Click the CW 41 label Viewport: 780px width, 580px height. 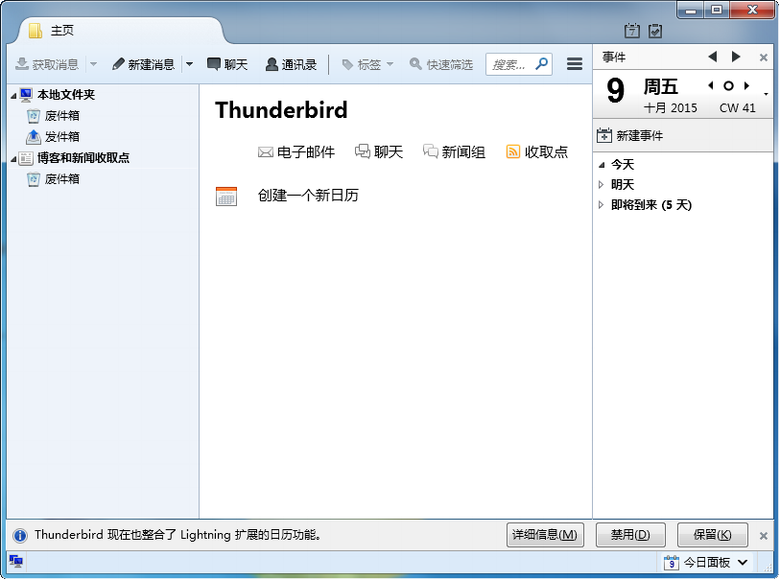click(x=737, y=108)
